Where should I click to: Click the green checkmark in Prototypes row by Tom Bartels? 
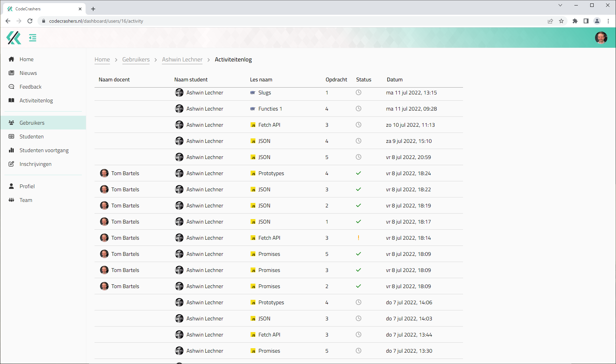tap(358, 173)
